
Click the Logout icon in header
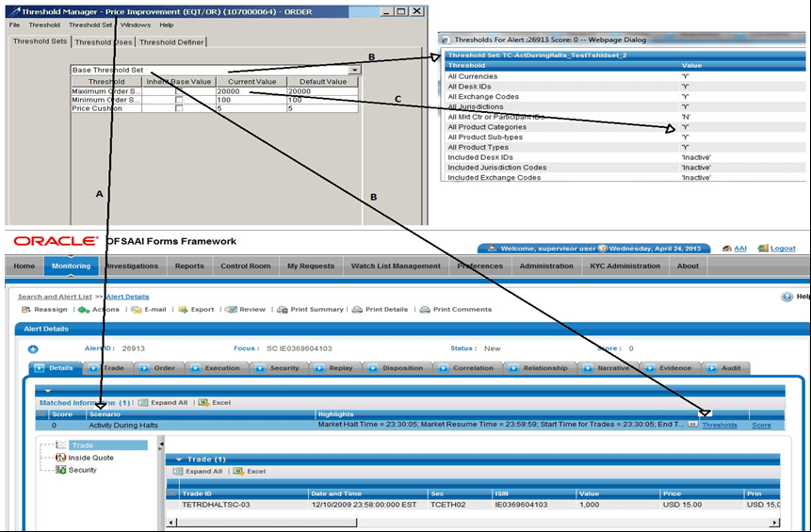[762, 249]
